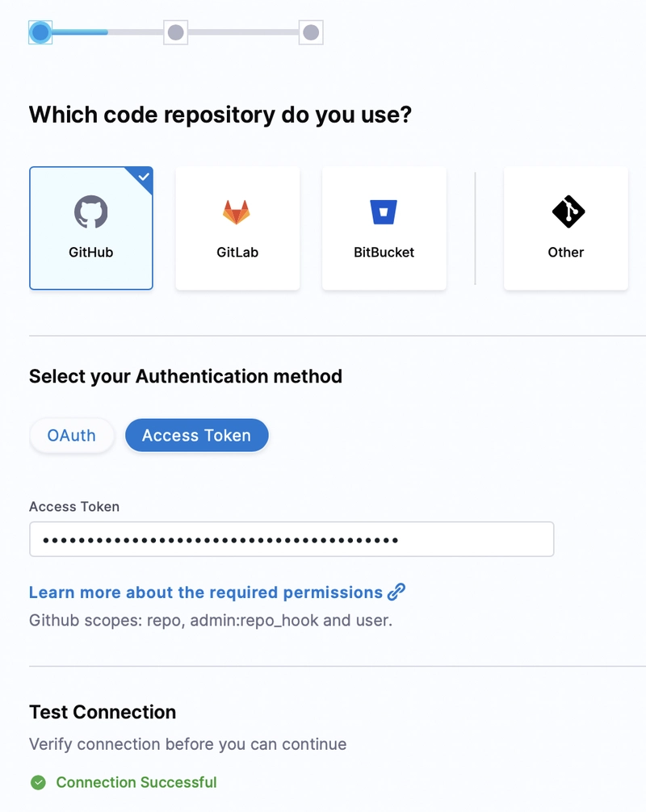This screenshot has height=812, width=646.
Task: Open Learn more about the required permissions
Action: pyautogui.click(x=206, y=592)
